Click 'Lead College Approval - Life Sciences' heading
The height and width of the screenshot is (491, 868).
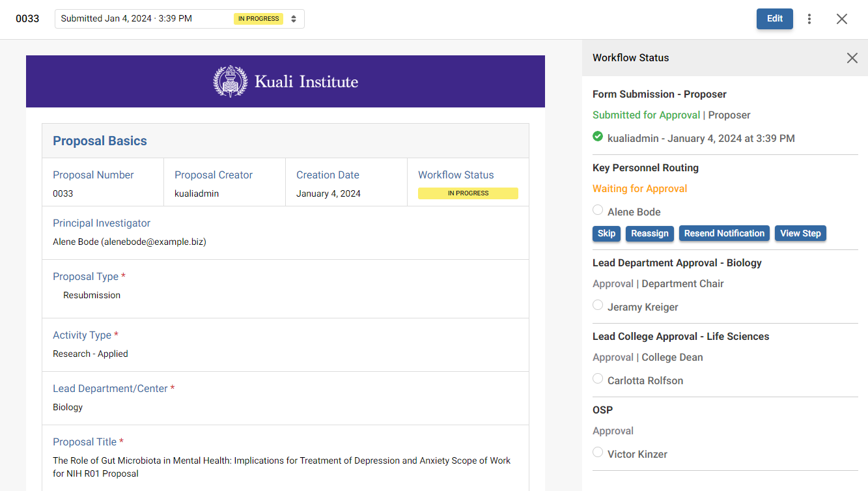[x=681, y=337]
